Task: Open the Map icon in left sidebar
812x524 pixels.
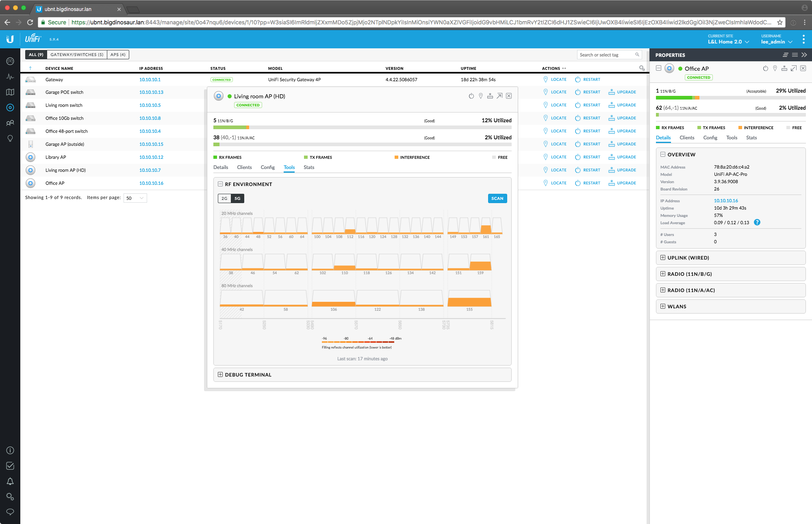Action: (10, 92)
